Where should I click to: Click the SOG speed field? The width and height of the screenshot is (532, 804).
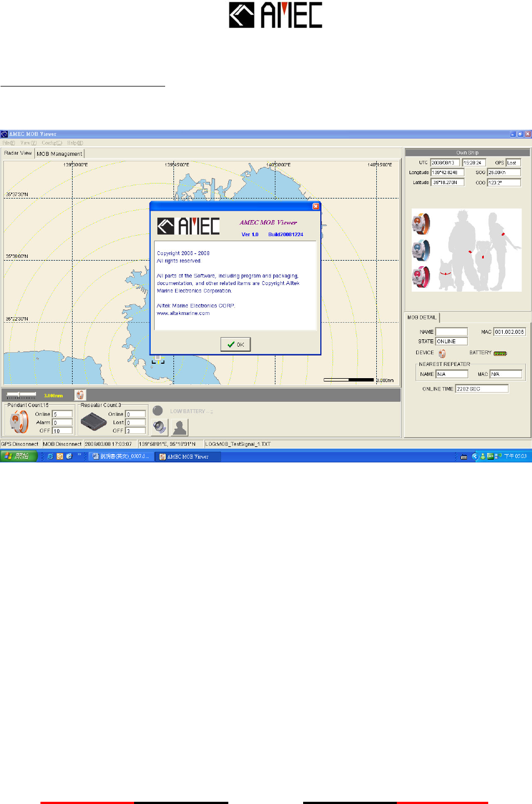coord(504,172)
